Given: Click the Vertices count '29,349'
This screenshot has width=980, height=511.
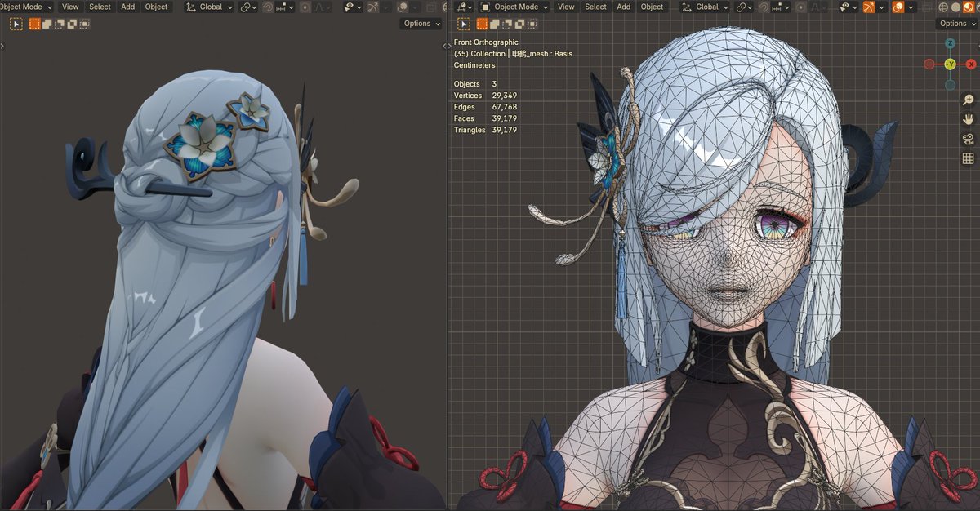Looking at the screenshot, I should pos(504,96).
